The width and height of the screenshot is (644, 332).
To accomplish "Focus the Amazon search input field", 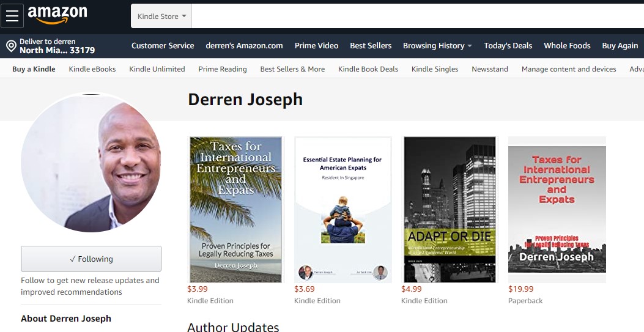I will click(418, 17).
